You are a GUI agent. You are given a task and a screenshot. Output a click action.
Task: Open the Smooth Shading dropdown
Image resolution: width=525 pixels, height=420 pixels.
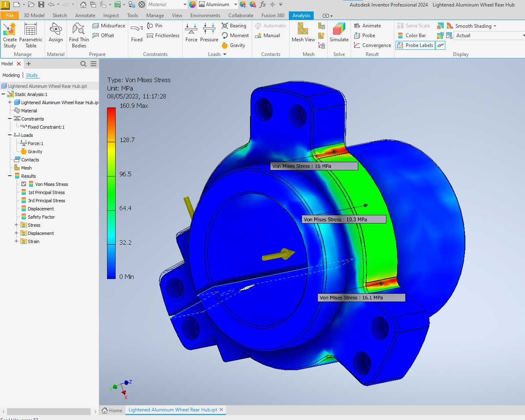coord(495,26)
